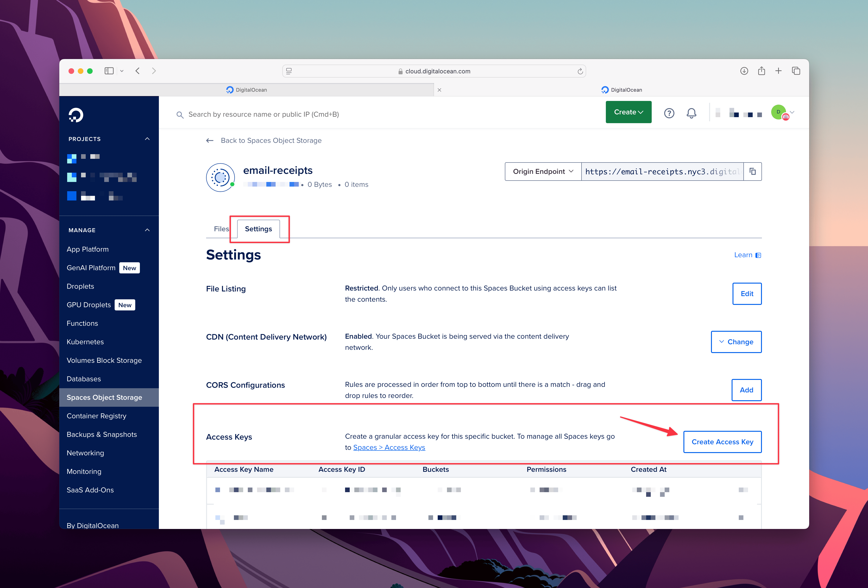Click the email-receipts bucket title
Screen dimensions: 868x588
click(277, 170)
